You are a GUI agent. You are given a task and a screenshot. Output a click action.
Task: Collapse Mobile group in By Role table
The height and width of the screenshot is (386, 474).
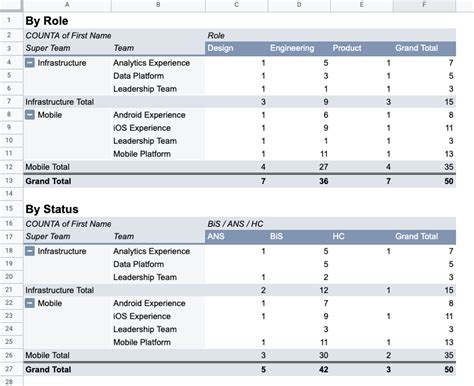(30, 115)
